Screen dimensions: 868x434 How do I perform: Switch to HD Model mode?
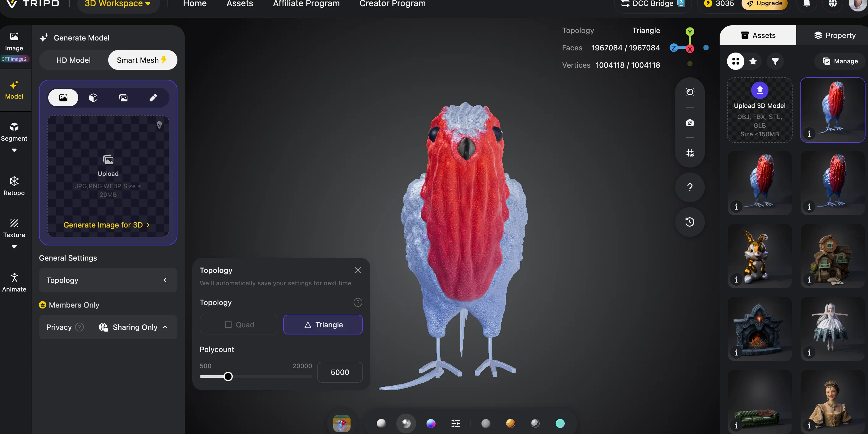[x=74, y=60]
